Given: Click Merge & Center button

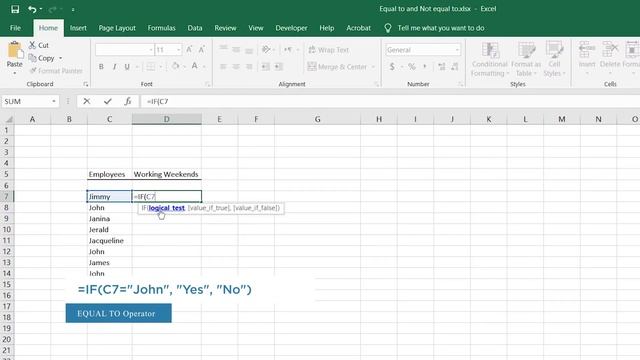Looking at the screenshot, I should pyautogui.click(x=338, y=67).
